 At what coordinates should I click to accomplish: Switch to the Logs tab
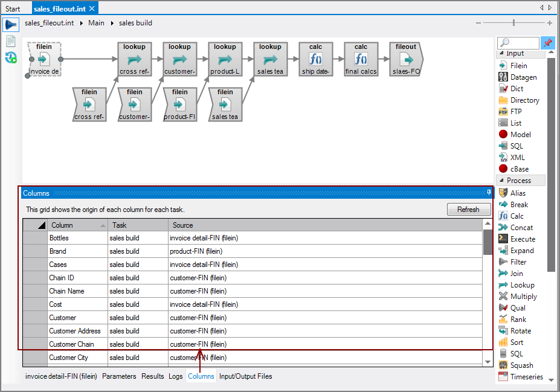point(175,376)
